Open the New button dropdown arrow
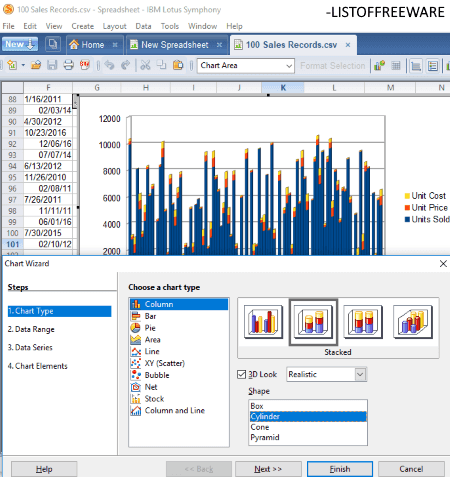The image size is (450, 477). click(31, 44)
